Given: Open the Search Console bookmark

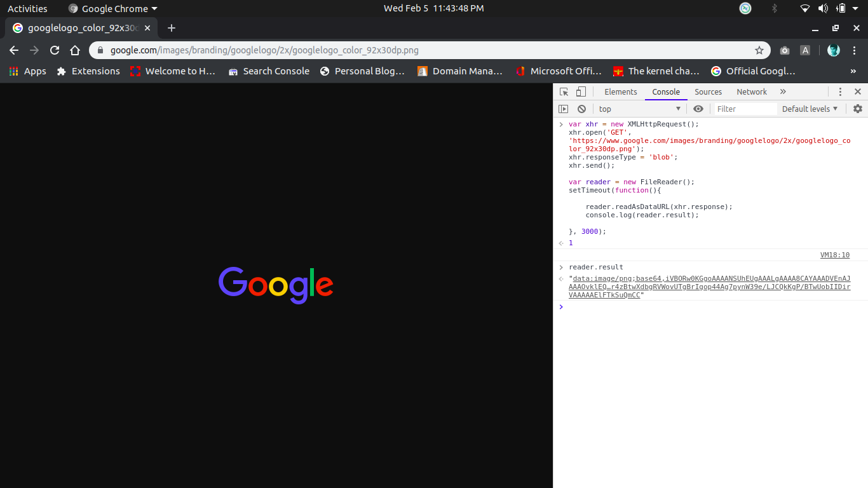Looking at the screenshot, I should pos(269,71).
